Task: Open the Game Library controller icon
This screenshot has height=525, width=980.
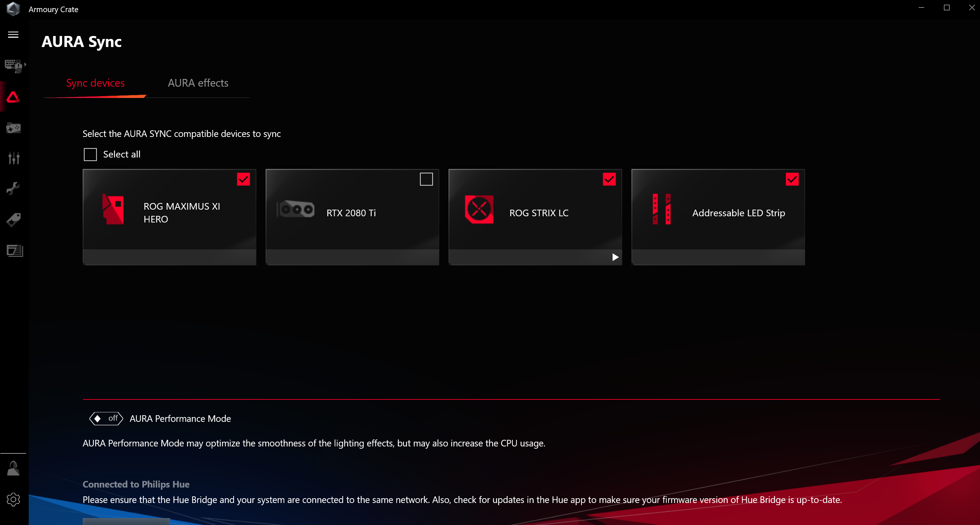Action: (x=13, y=128)
